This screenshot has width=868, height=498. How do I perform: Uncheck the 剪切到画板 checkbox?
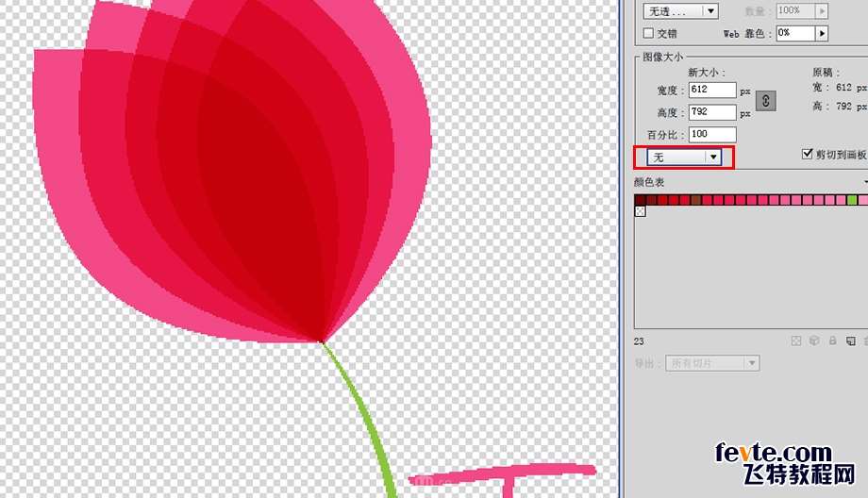click(x=807, y=154)
